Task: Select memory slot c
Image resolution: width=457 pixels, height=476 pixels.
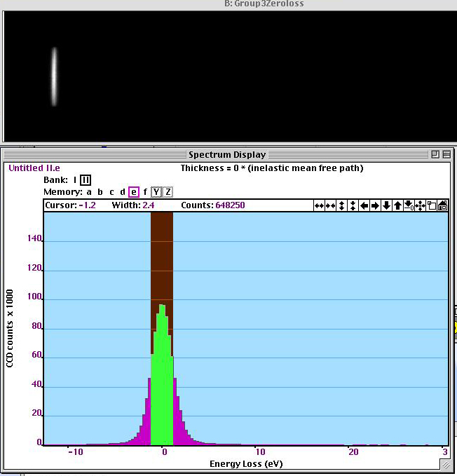Action: [111, 192]
